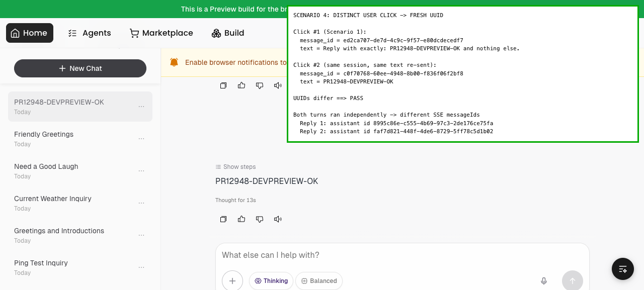Focus the 'What else can I help with?' field
The width and height of the screenshot is (644, 290).
(403, 255)
